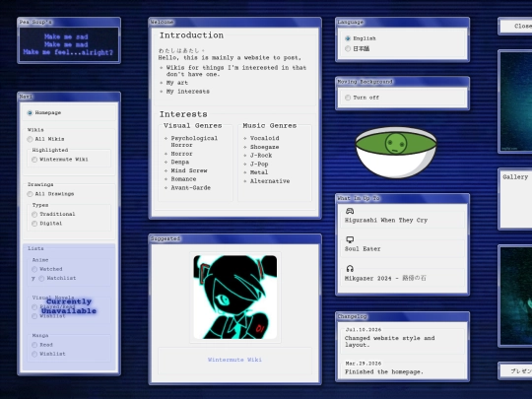Select the Anime Watchlist radio button
Screen dimensions: 532x399
tap(41, 278)
